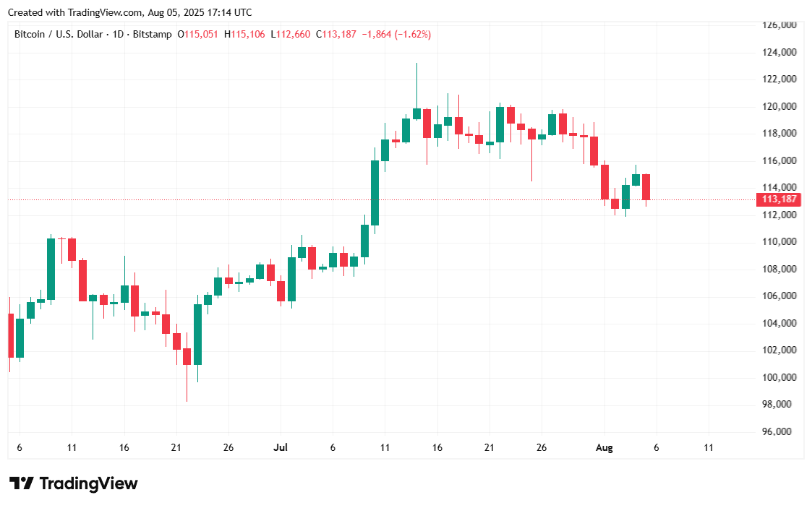The height and width of the screenshot is (508, 812).
Task: Click the candle with the wick below 100,000
Action: coord(187,356)
